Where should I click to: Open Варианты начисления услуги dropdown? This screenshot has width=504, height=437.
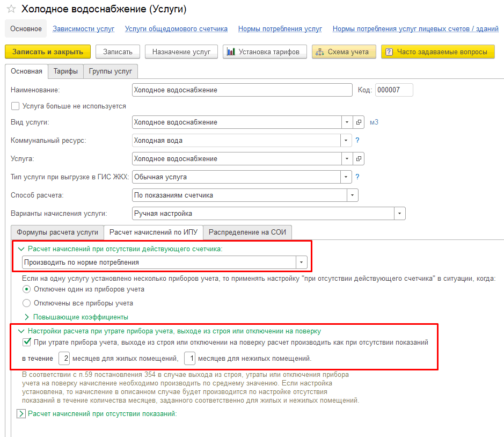click(x=399, y=214)
